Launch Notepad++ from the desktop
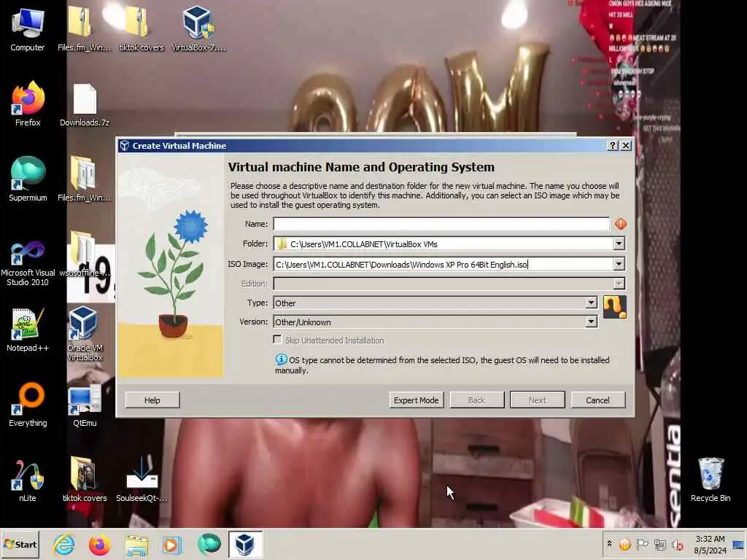Viewport: 747px width, 560px height. (x=28, y=330)
